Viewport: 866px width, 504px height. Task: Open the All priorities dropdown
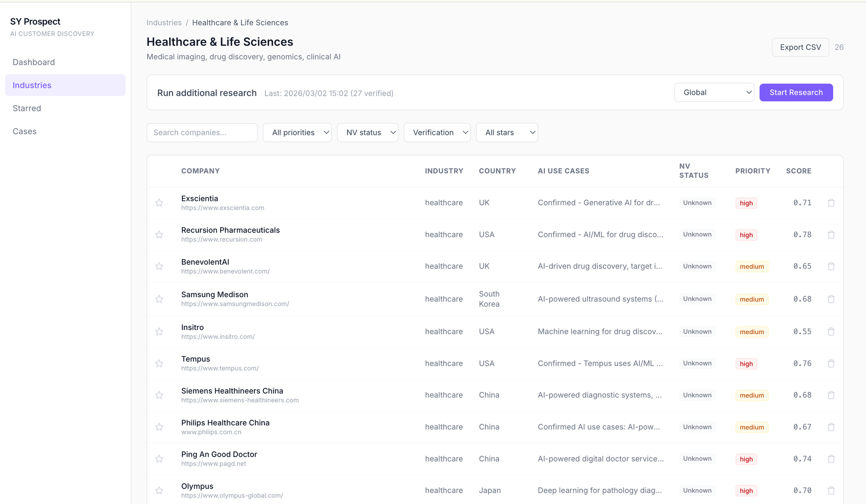coord(297,132)
